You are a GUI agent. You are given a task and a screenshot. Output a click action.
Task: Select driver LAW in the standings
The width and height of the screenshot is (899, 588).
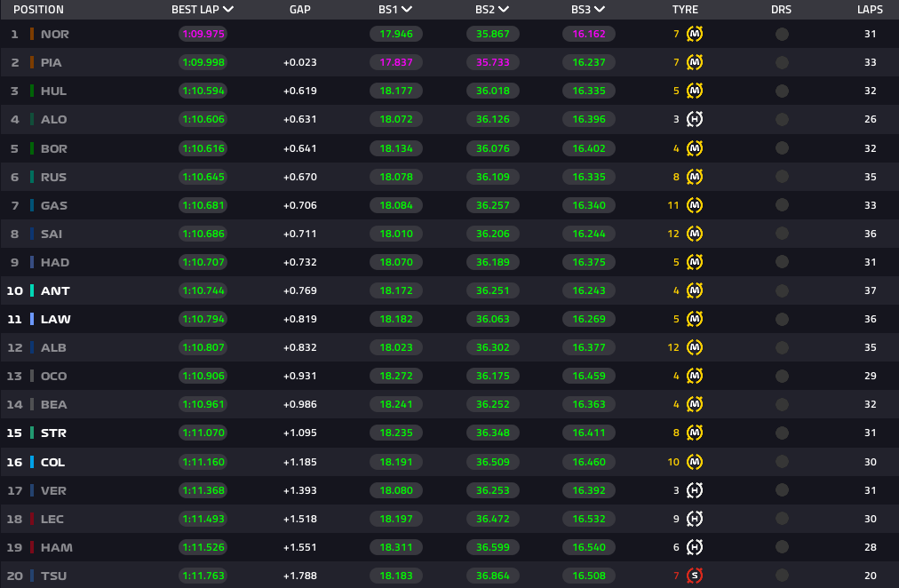[55, 319]
